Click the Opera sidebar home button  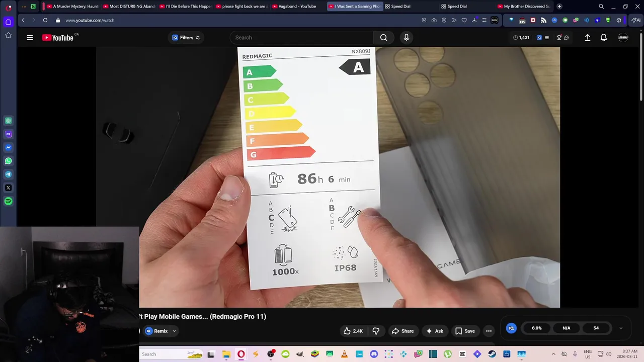(9, 22)
